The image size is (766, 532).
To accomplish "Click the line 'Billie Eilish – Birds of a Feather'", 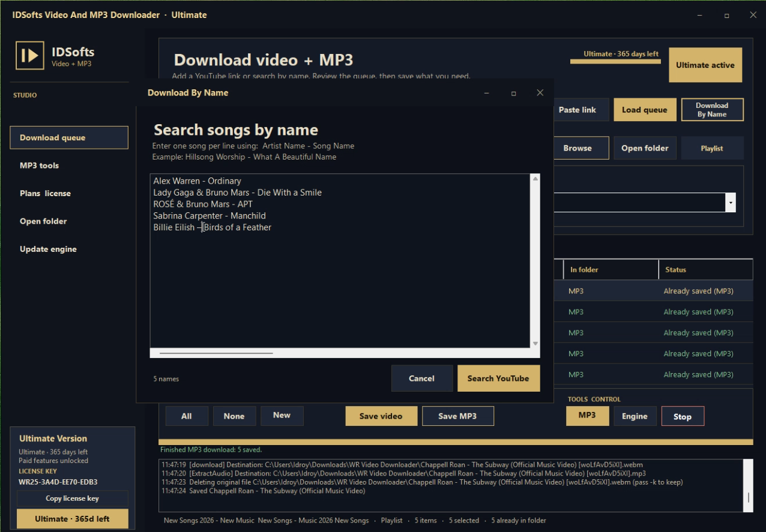I will 212,227.
